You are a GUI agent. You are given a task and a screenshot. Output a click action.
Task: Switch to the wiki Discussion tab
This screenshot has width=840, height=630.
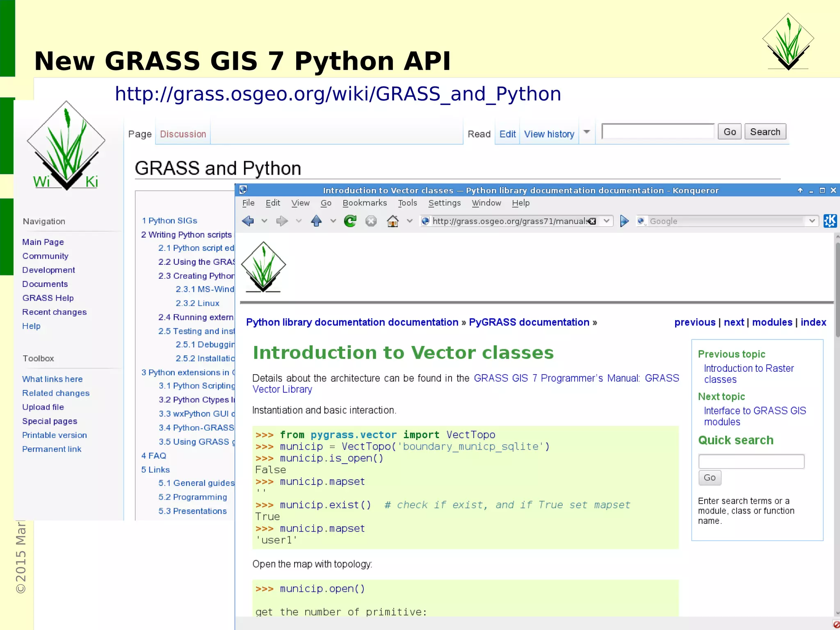[x=183, y=134]
